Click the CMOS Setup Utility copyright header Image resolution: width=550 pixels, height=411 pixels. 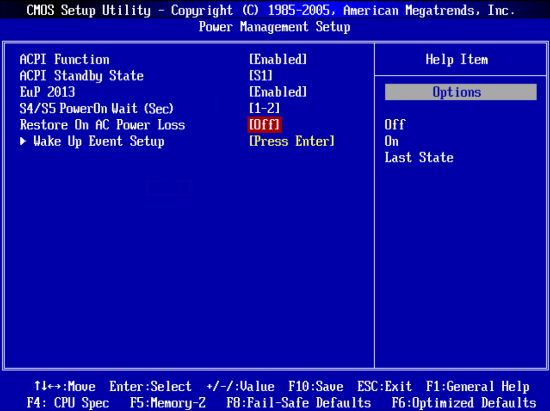pos(271,10)
